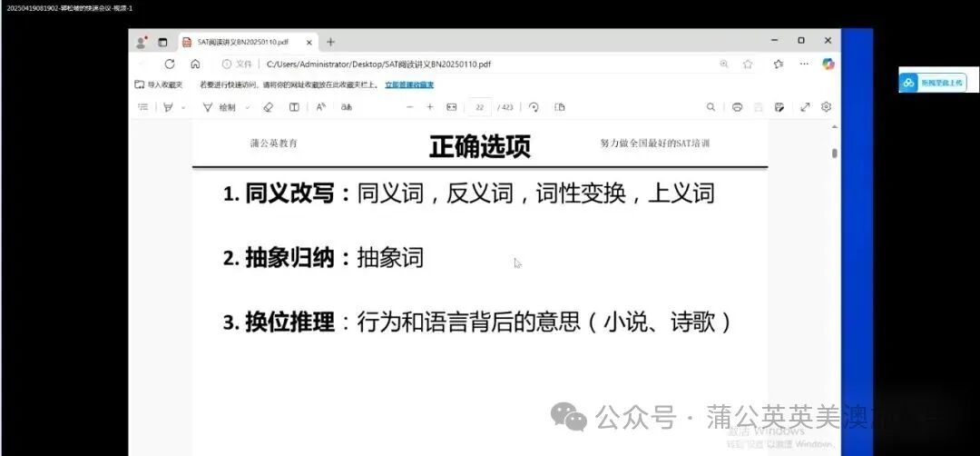Expand the highlight tool options arrow
The height and width of the screenshot is (456, 980).
pos(183,107)
